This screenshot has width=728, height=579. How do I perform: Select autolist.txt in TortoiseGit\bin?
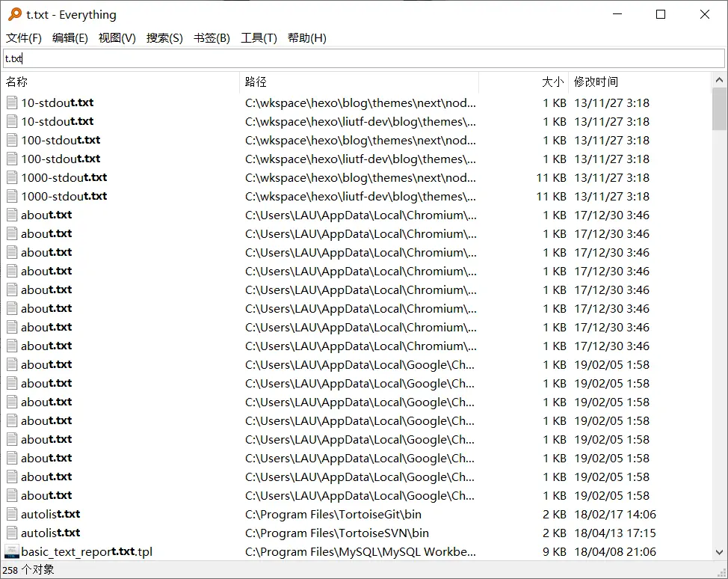tap(51, 515)
